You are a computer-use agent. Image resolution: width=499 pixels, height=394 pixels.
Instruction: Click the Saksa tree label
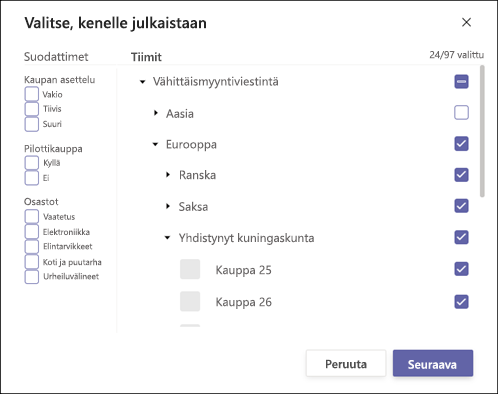pyautogui.click(x=193, y=207)
